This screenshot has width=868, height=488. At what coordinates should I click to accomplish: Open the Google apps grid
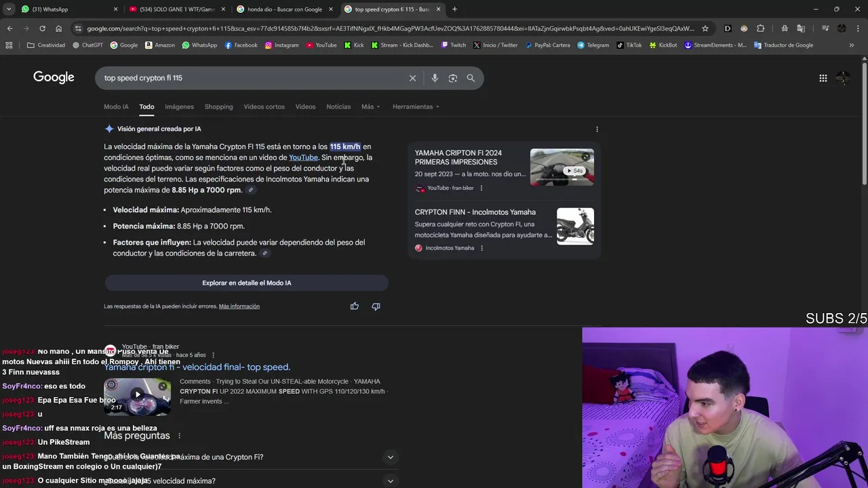(823, 78)
